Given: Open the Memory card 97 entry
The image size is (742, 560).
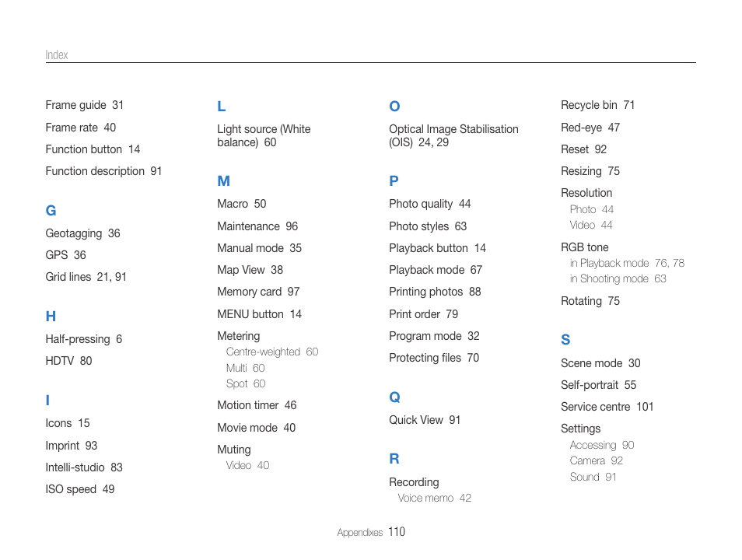Looking at the screenshot, I should point(258,292).
